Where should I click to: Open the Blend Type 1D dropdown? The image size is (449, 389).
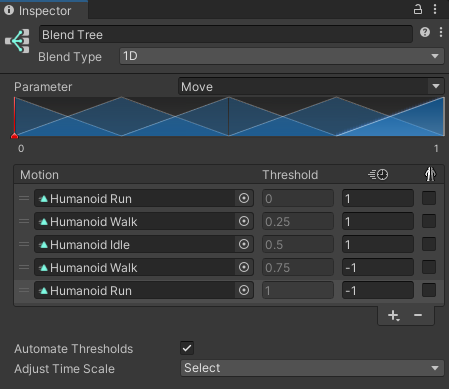[282, 56]
